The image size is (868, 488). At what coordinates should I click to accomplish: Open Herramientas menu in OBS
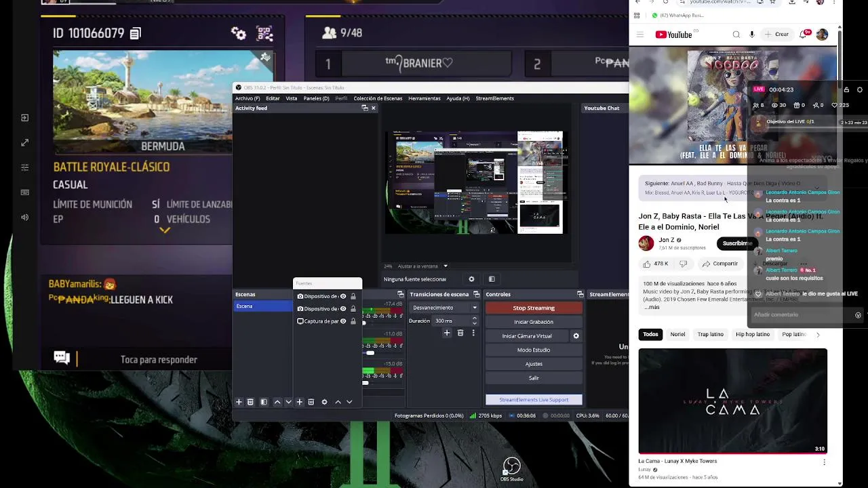pos(425,98)
